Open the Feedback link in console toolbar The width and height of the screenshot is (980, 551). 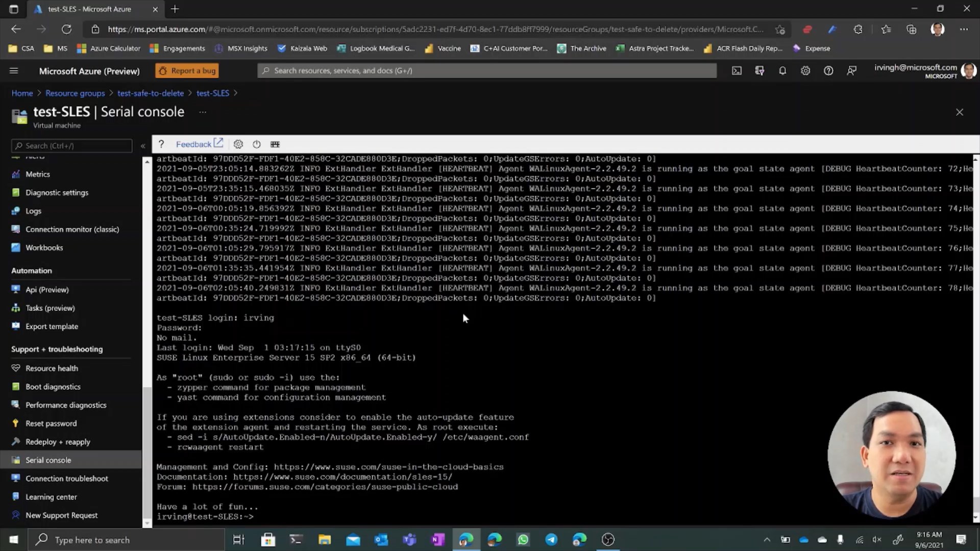pyautogui.click(x=199, y=144)
